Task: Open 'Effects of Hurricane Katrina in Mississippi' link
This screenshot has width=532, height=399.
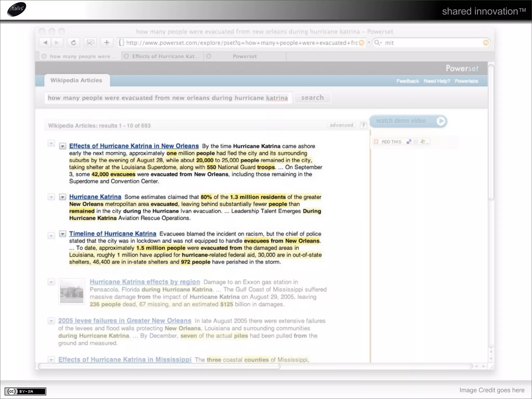Action: point(125,360)
